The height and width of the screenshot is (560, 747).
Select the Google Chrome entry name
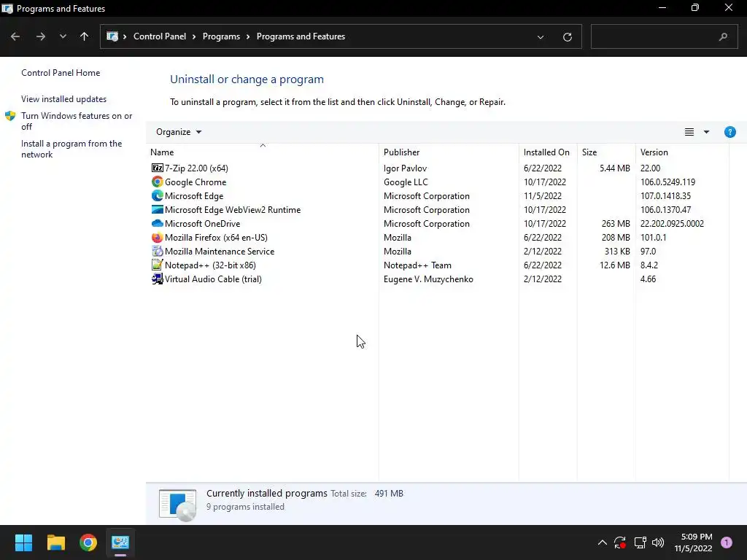coord(196,182)
